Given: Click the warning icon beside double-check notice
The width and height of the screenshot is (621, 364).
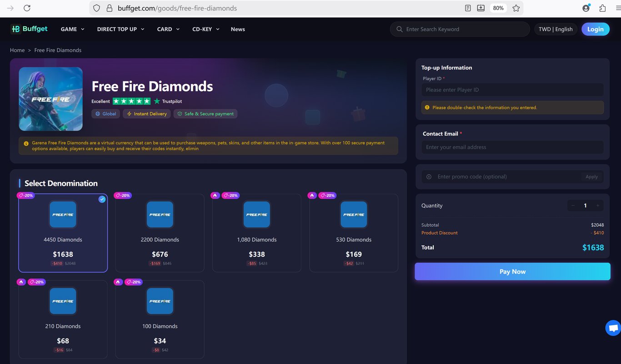Looking at the screenshot, I should point(427,108).
